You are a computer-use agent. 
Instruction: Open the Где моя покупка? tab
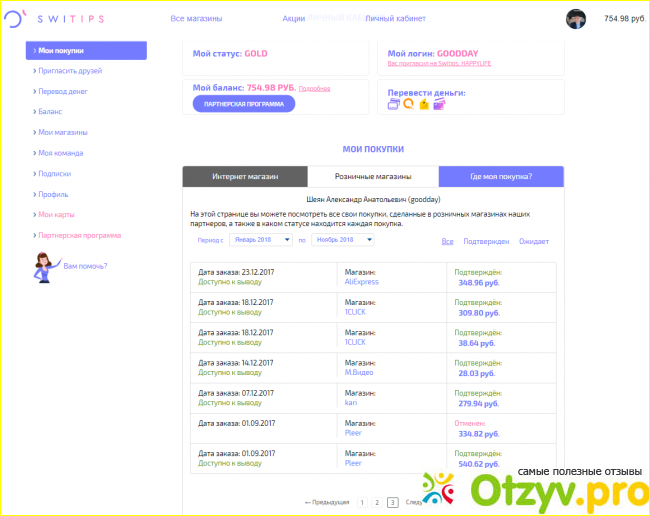point(500,177)
